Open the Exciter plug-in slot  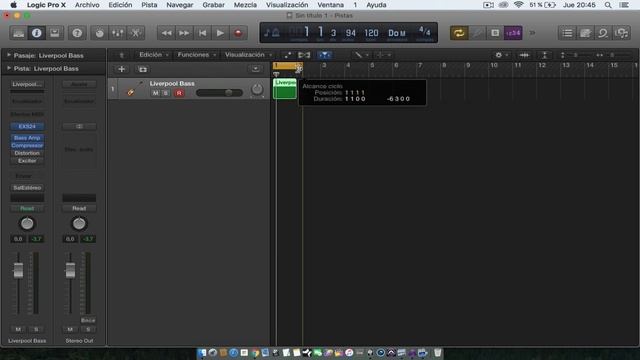[x=27, y=161]
